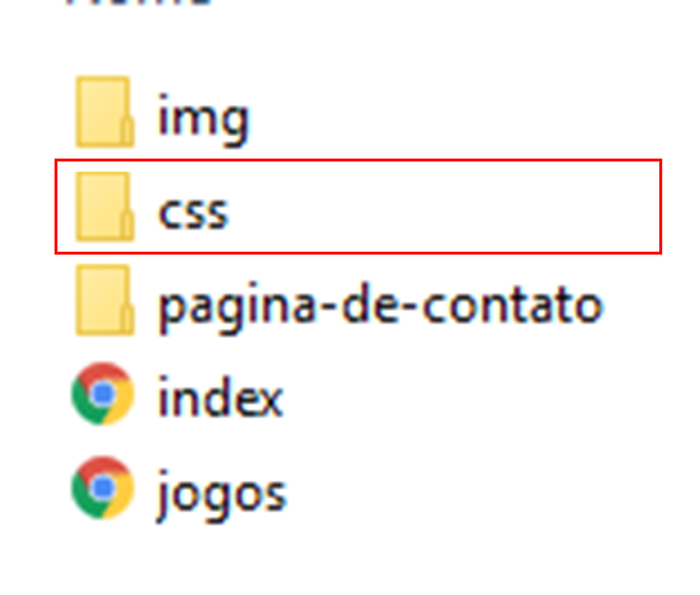The image size is (700, 595).
Task: Select the jogos file name
Action: [x=221, y=495]
